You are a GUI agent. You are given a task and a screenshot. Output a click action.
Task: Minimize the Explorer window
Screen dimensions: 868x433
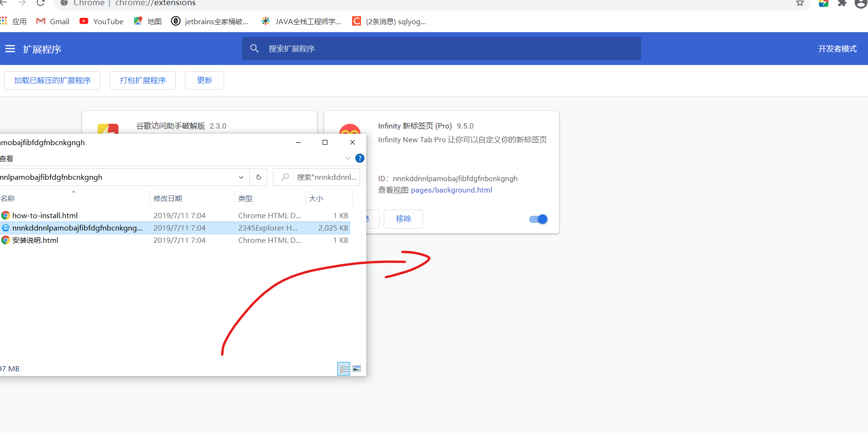click(x=298, y=142)
